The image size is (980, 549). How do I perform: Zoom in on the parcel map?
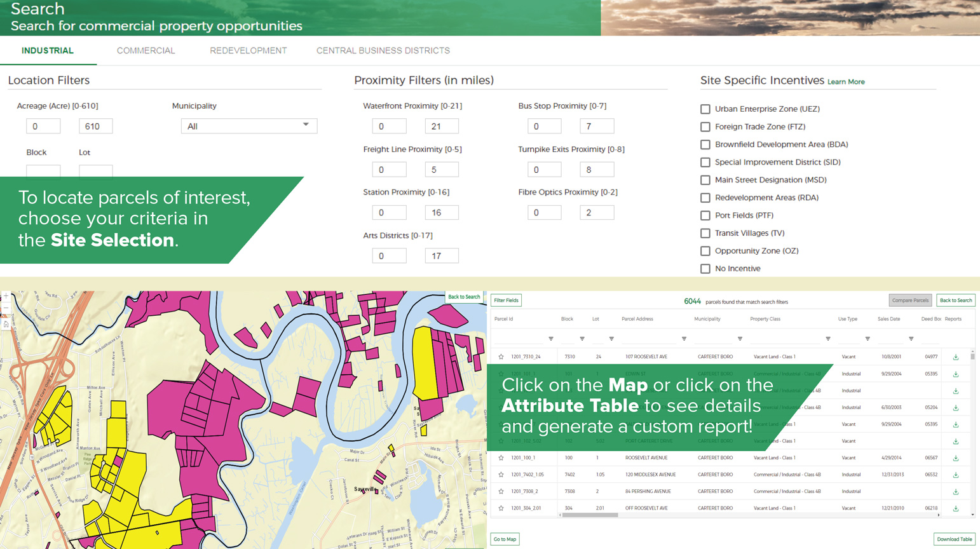pos(5,297)
